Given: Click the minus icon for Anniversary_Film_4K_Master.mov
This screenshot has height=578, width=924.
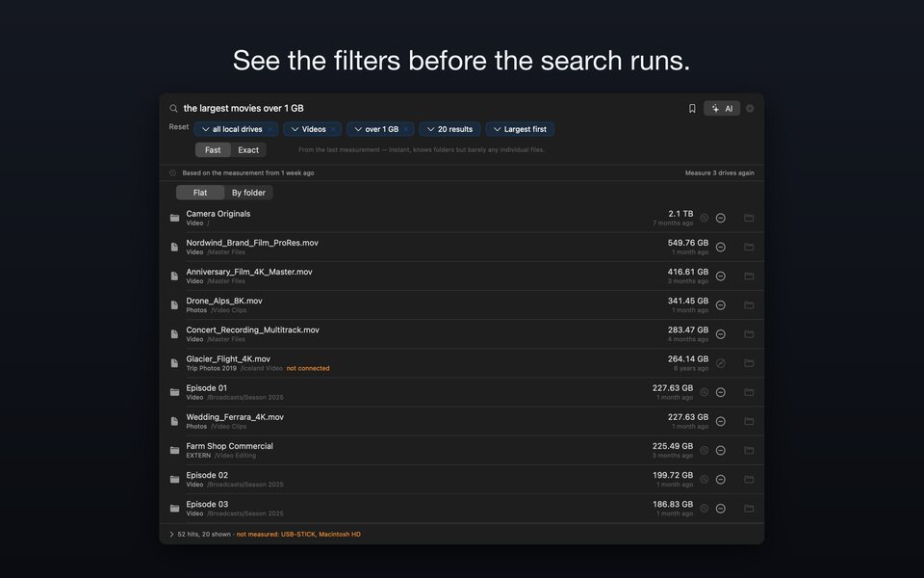Looking at the screenshot, I should coord(720,276).
